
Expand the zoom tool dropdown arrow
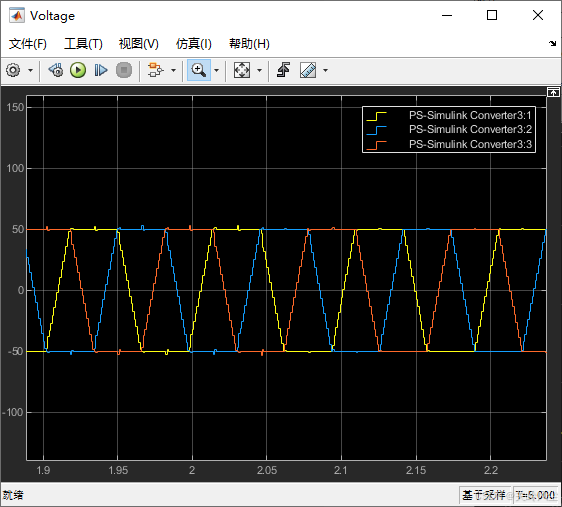tap(216, 70)
